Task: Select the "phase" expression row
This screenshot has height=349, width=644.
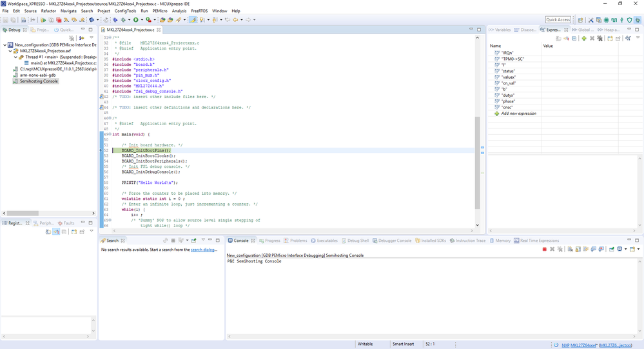Action: [x=508, y=101]
